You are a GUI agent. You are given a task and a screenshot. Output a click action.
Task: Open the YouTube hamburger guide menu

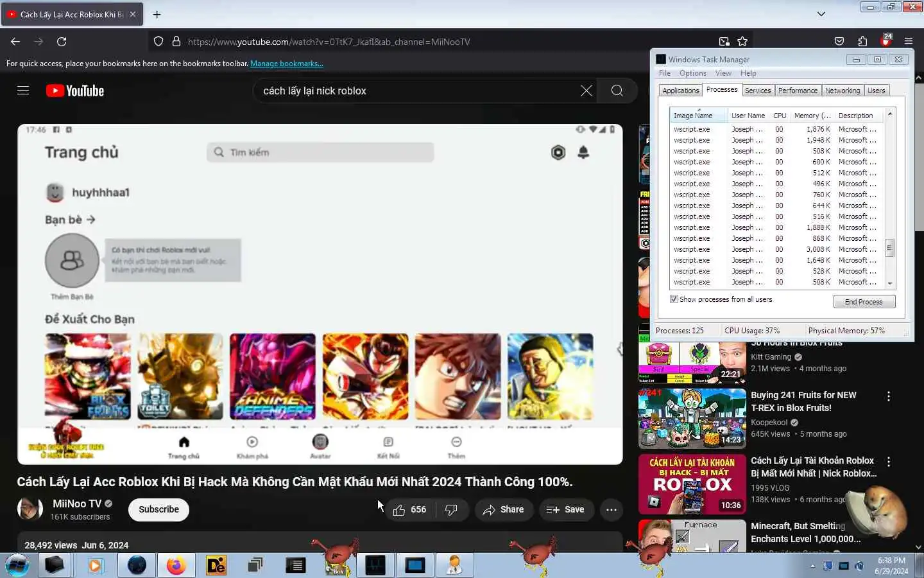tap(23, 91)
